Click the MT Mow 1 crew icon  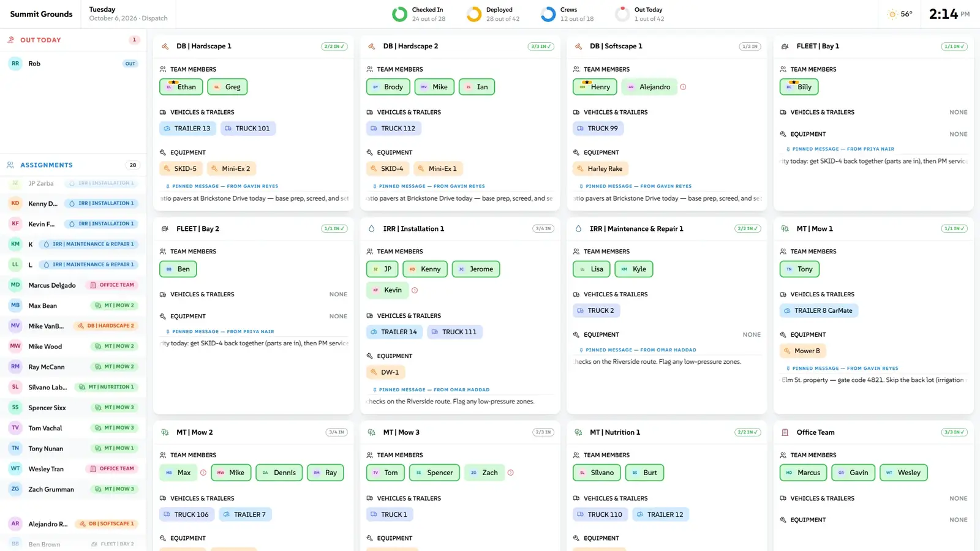click(785, 229)
